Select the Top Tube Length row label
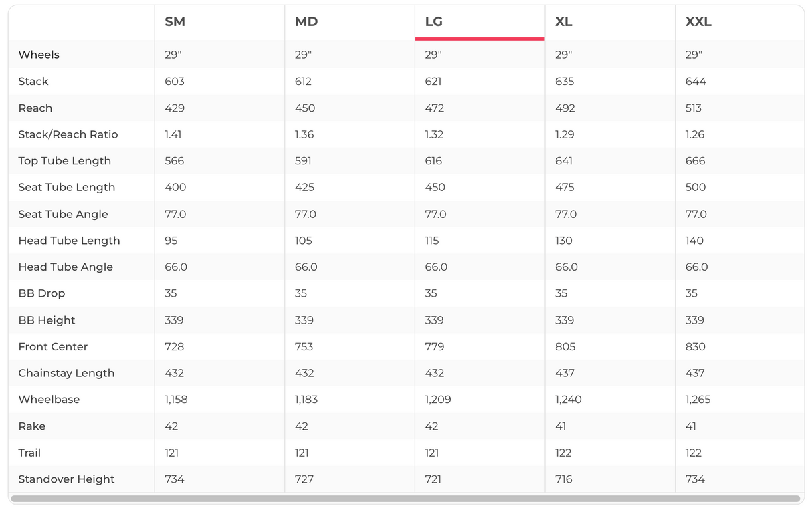The image size is (812, 508). point(64,161)
